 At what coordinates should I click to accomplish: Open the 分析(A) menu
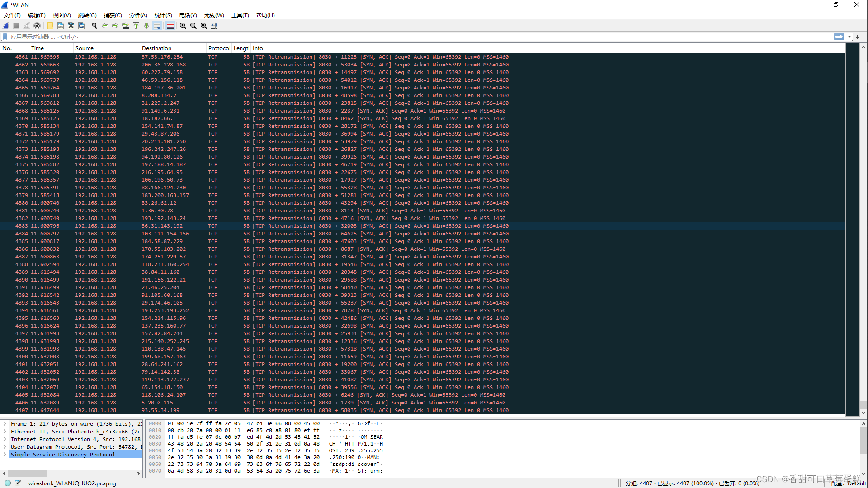click(x=138, y=15)
